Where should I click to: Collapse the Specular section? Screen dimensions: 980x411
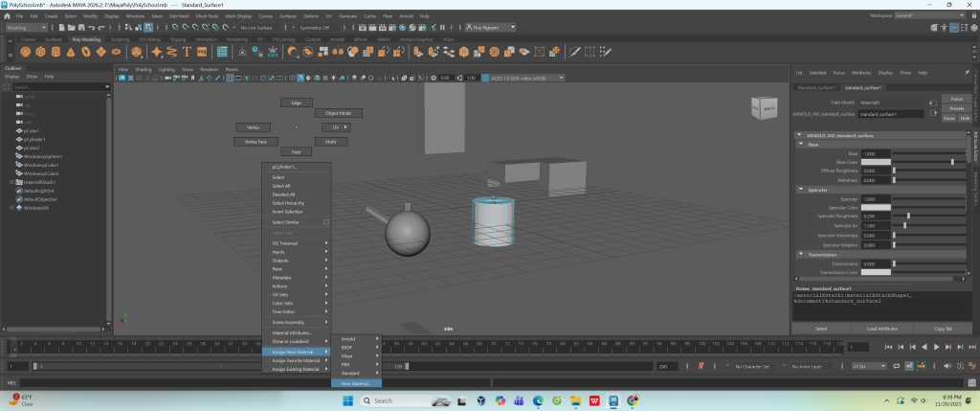799,190
